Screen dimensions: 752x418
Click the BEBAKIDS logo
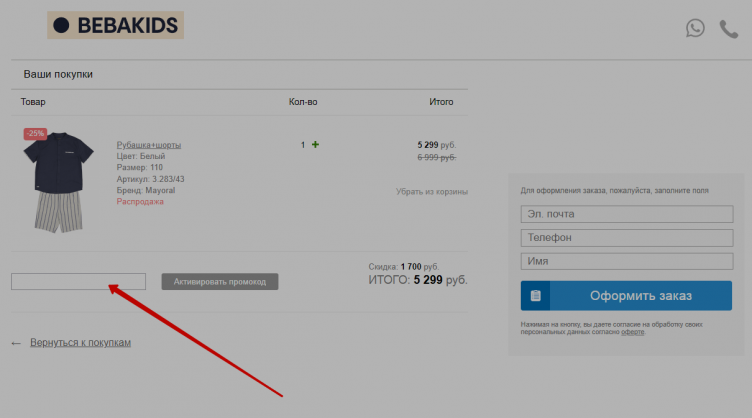pyautogui.click(x=115, y=25)
